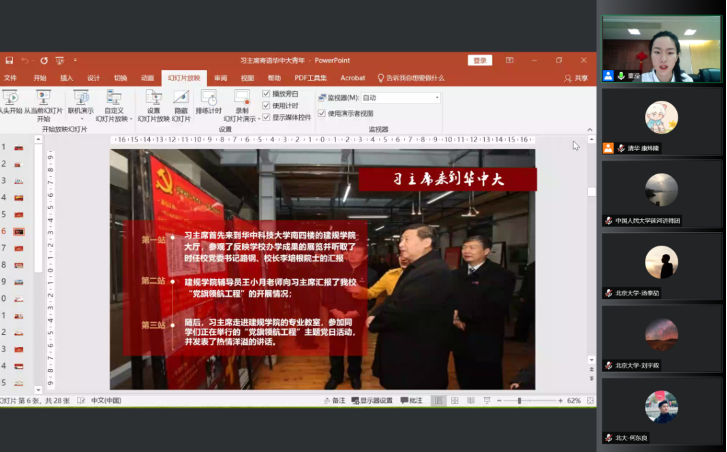Open Custom Slide Show button

pos(113,98)
